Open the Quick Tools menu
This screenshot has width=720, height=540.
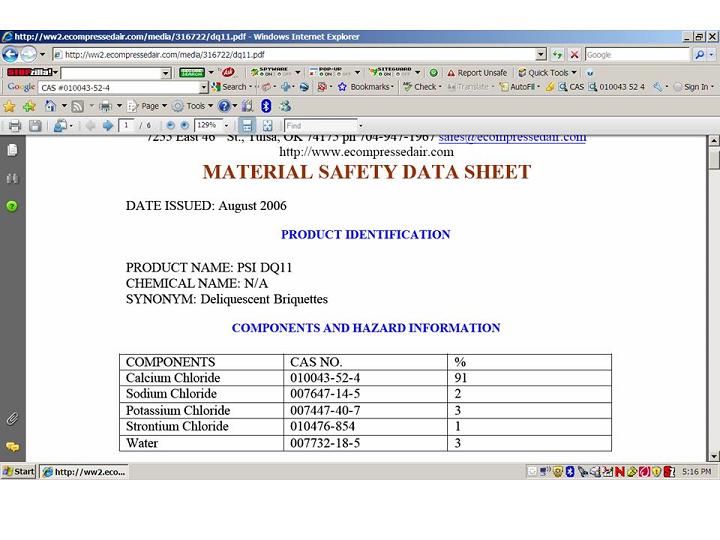pos(547,73)
